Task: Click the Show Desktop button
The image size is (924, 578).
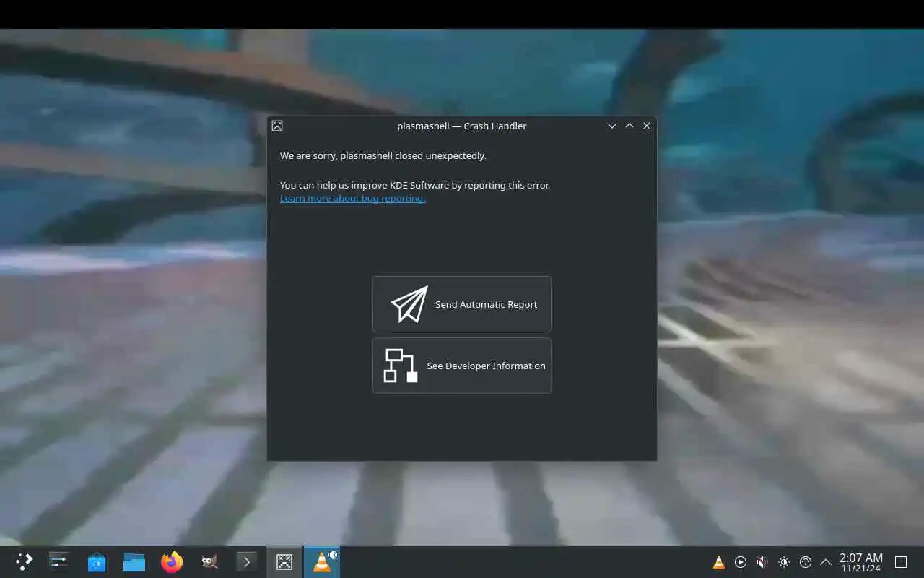Action: (x=901, y=562)
